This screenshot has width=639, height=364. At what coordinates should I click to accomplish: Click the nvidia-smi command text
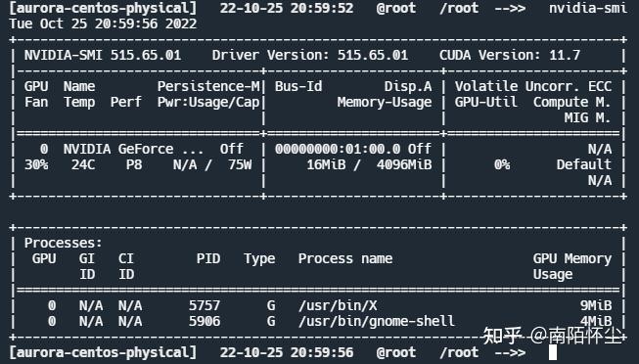click(588, 8)
